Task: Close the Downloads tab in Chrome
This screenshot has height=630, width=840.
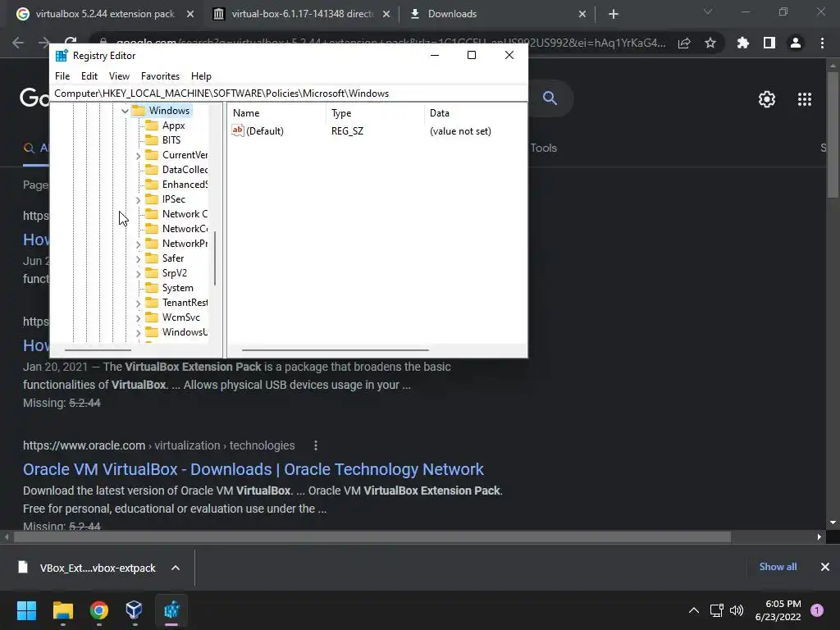Action: click(582, 15)
